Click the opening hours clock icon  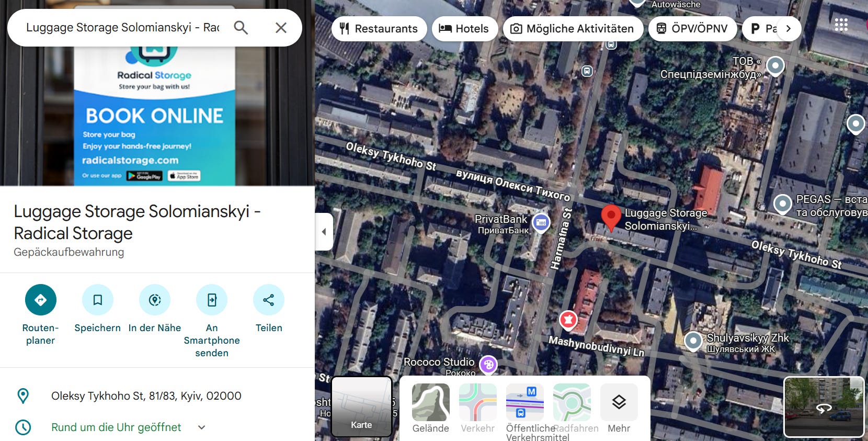click(23, 427)
